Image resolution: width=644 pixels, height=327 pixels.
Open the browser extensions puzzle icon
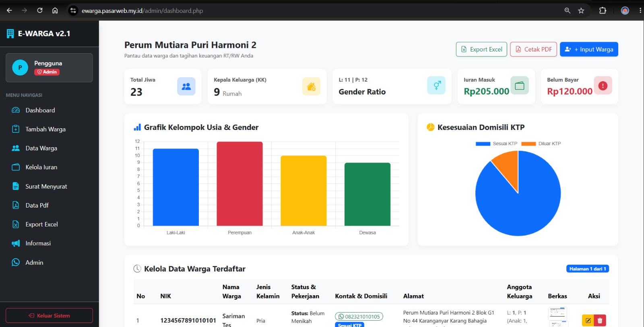603,10
